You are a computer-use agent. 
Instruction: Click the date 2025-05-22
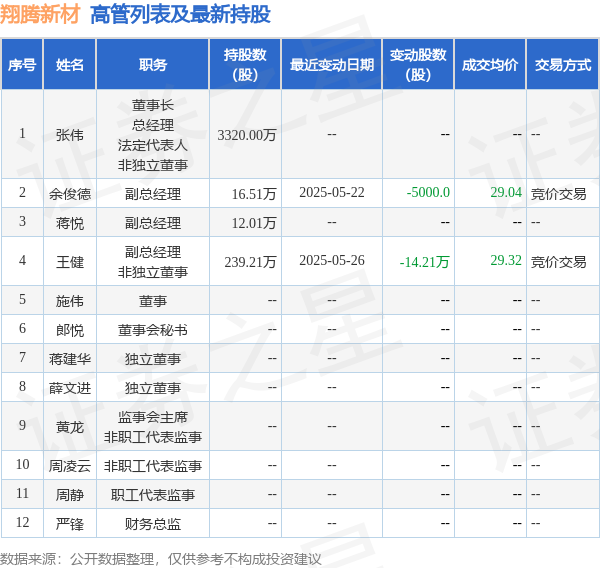[x=332, y=193]
